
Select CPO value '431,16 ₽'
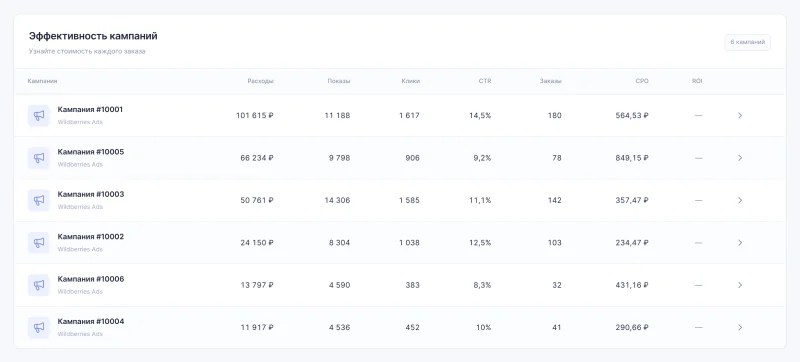(632, 285)
